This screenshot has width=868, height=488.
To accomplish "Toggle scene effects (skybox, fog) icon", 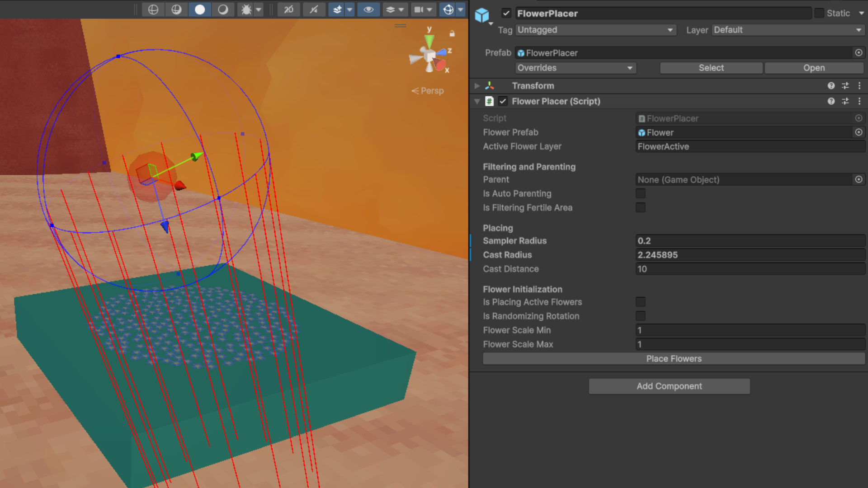I will tap(337, 9).
